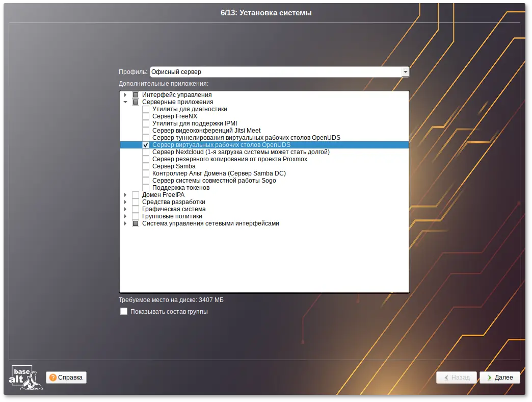Click the base alt penguin logo

pyautogui.click(x=27, y=378)
